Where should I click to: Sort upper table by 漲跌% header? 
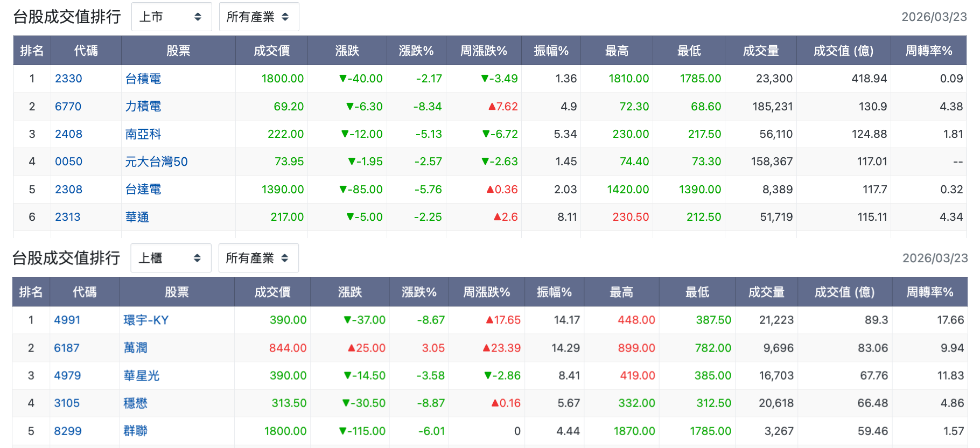(x=416, y=51)
